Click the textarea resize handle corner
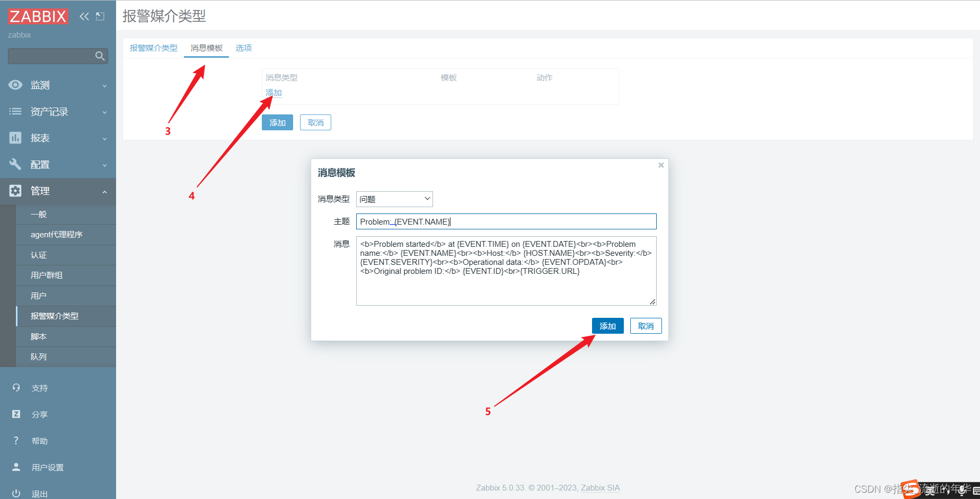 pos(652,302)
